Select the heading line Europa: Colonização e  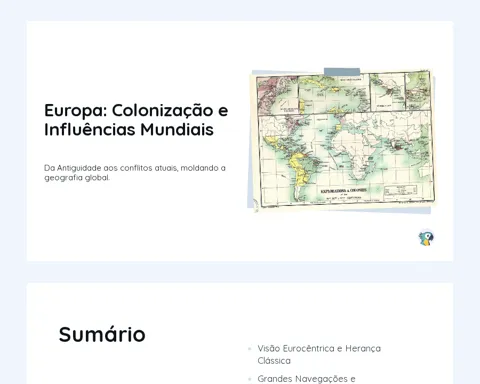pyautogui.click(x=136, y=110)
